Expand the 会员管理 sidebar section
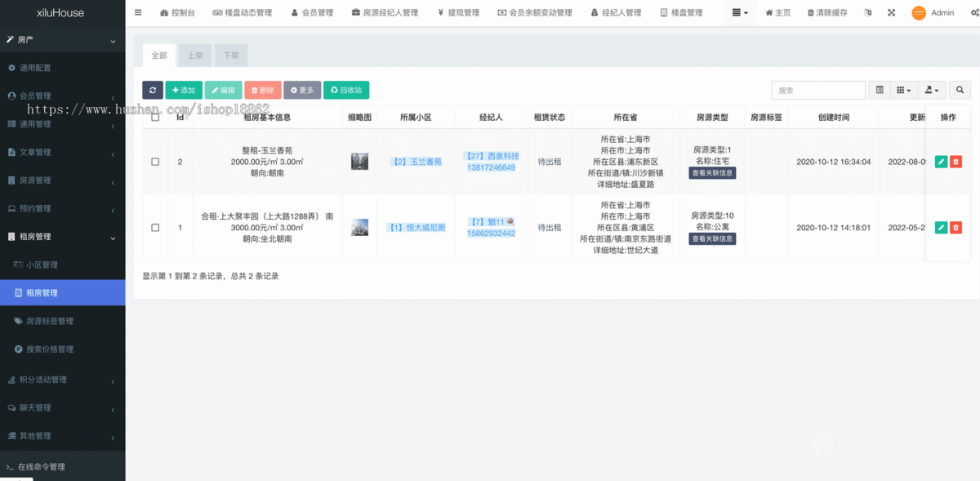The image size is (980, 481). [37, 96]
